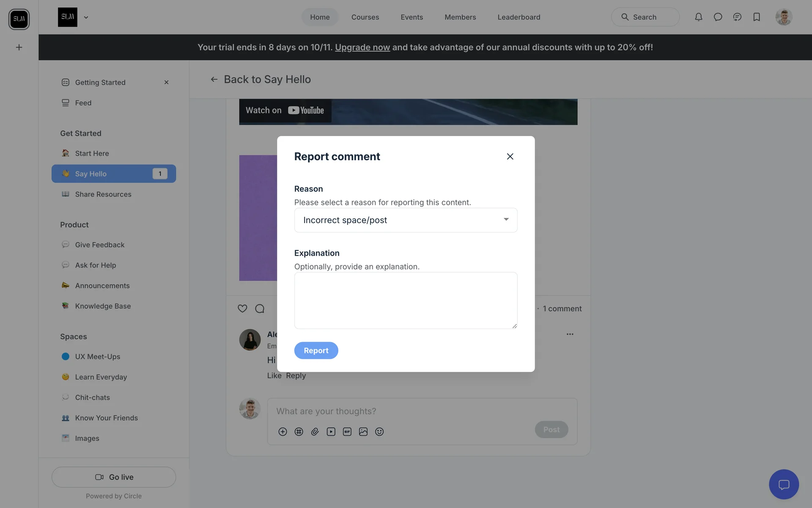This screenshot has width=812, height=508.
Task: Open the Leaderboard tab
Action: 518,17
